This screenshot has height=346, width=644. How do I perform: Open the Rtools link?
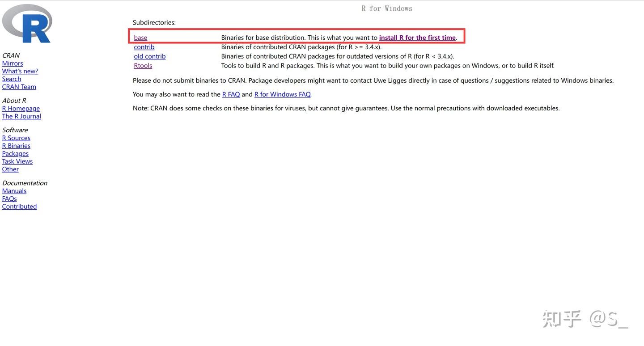pyautogui.click(x=143, y=66)
